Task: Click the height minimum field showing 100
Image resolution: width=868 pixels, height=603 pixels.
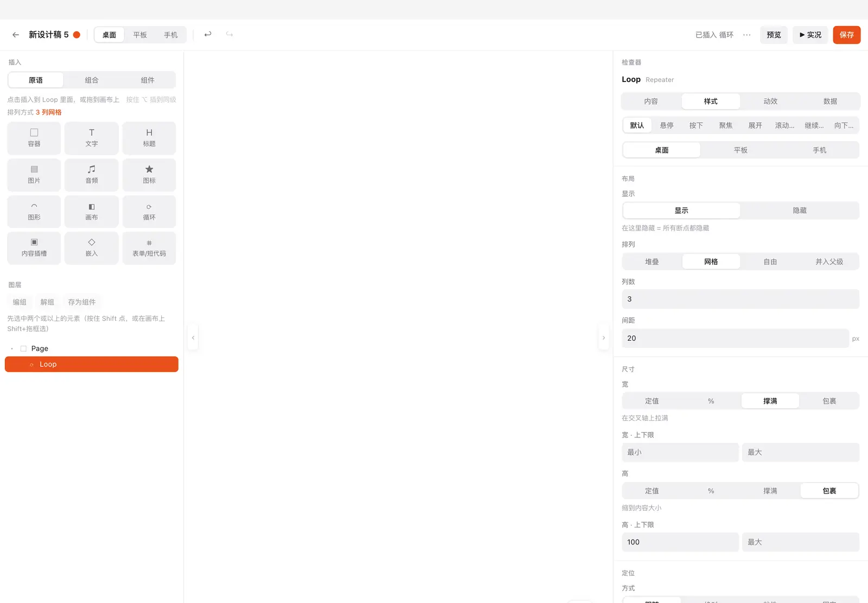Action: click(680, 542)
